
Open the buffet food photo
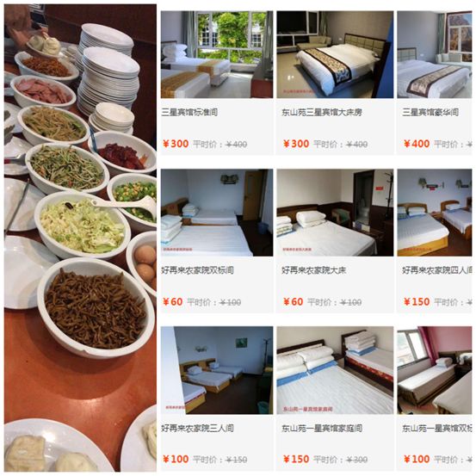(x=80, y=238)
